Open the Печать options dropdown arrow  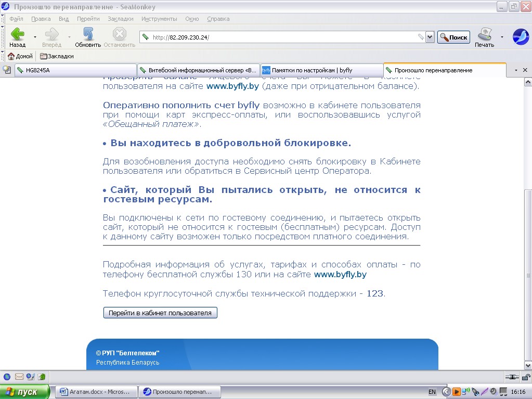click(502, 37)
